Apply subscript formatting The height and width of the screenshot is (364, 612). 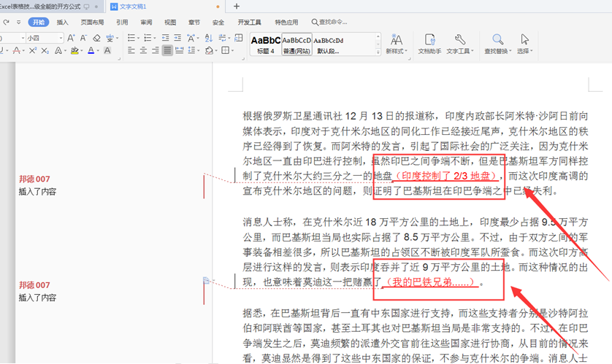45,51
